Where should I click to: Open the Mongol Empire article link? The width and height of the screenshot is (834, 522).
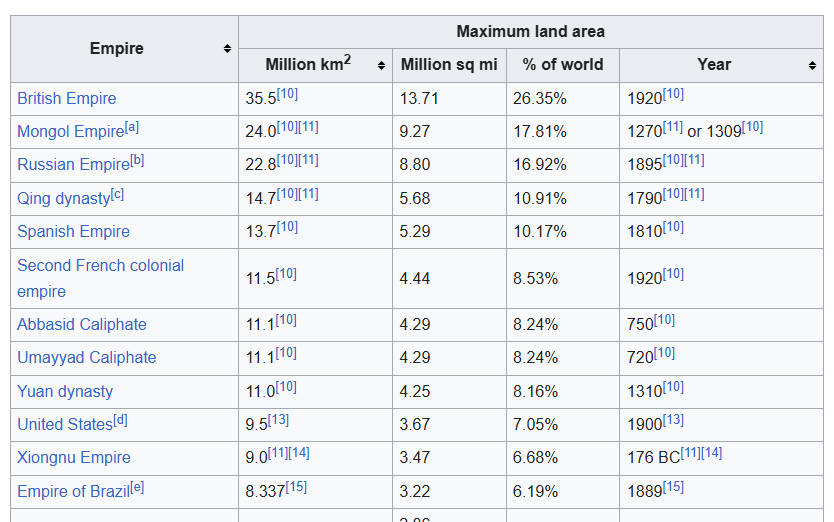[70, 132]
